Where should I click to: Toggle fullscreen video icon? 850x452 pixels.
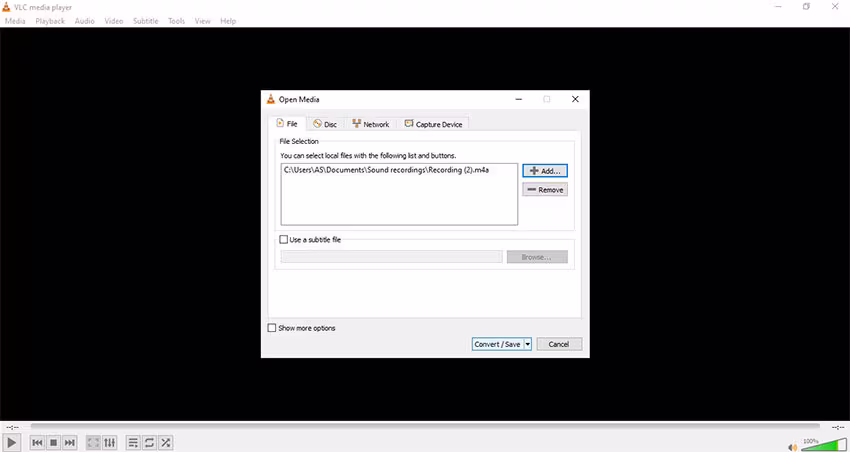93,443
